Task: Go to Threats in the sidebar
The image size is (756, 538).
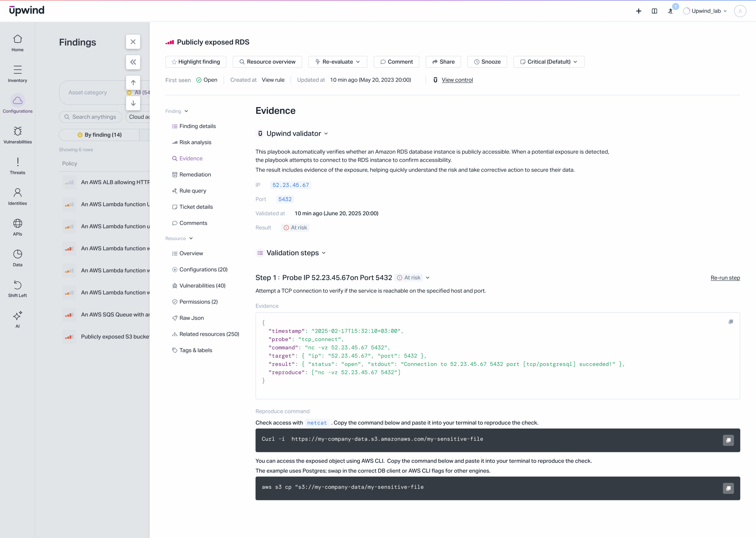Action: [18, 166]
